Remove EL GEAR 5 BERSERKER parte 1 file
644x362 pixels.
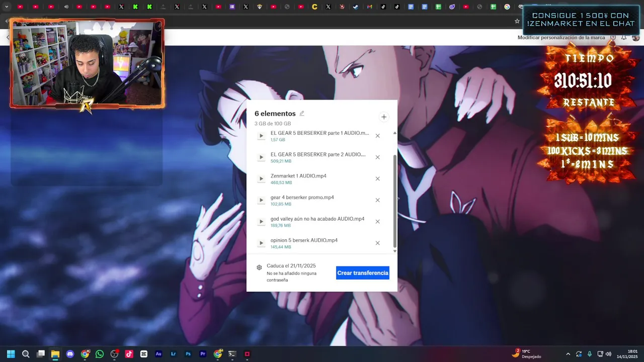pos(377,136)
